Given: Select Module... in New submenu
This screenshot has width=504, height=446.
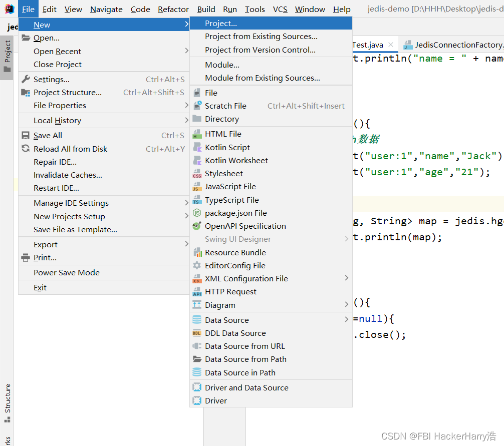Looking at the screenshot, I should click(271, 65).
